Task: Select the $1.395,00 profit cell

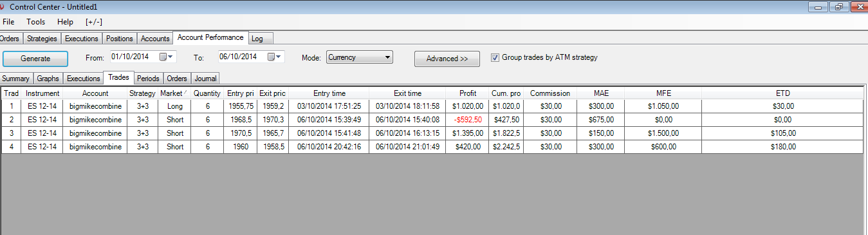Action: (x=468, y=133)
